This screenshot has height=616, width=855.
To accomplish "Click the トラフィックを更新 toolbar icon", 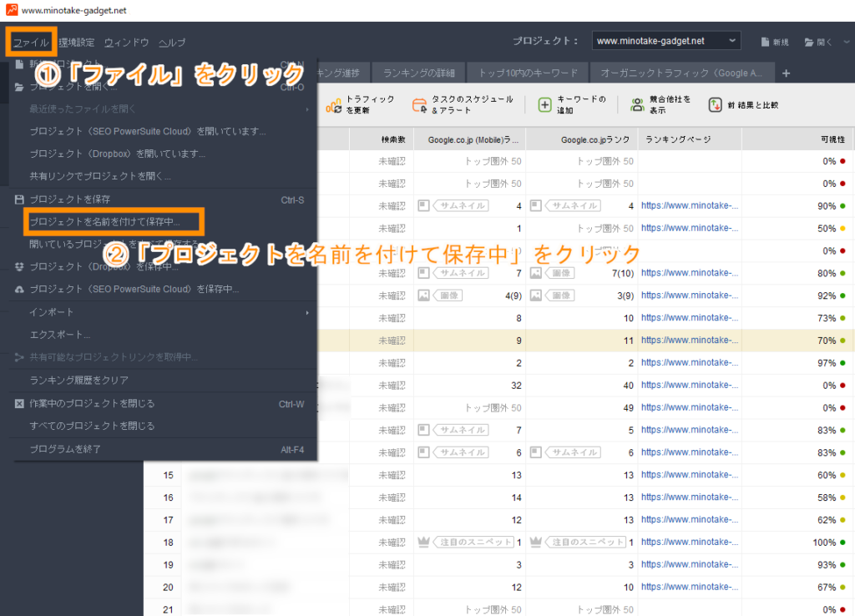I will point(334,104).
